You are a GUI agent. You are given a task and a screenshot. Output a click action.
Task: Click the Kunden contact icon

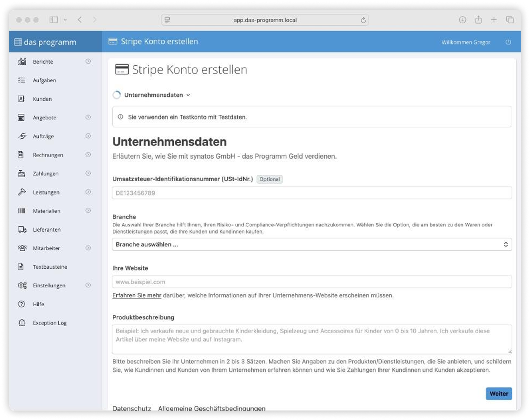[21, 99]
